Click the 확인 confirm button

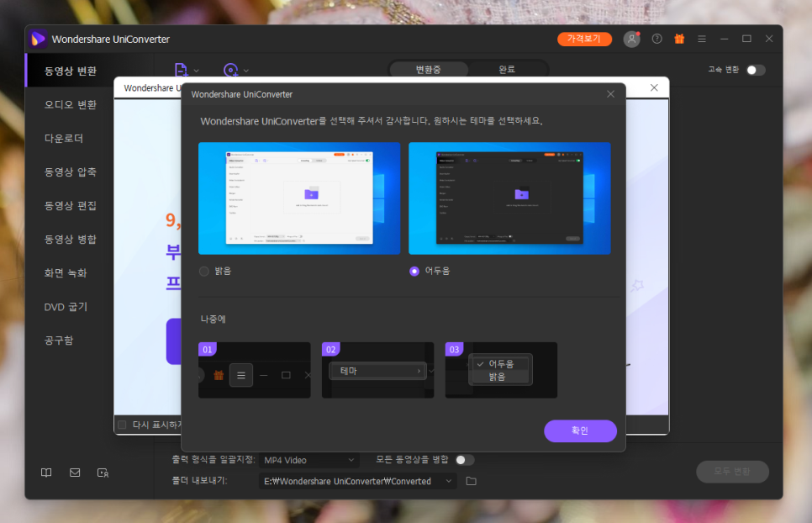[580, 431]
